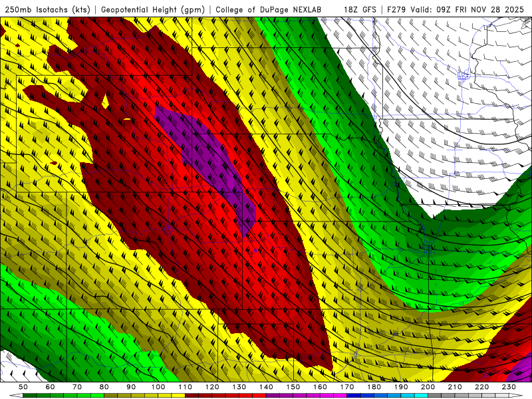Click the legend value 100
The width and height of the screenshot is (532, 399).
(x=158, y=387)
